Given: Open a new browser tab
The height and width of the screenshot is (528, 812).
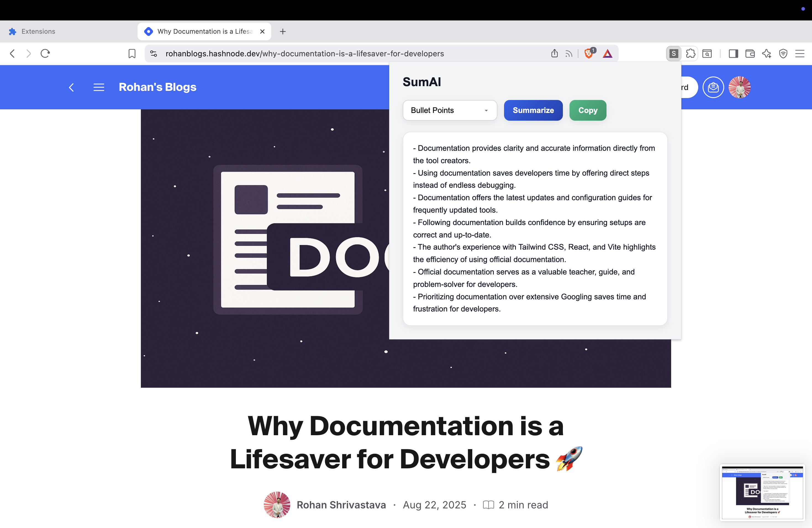Looking at the screenshot, I should click(283, 31).
